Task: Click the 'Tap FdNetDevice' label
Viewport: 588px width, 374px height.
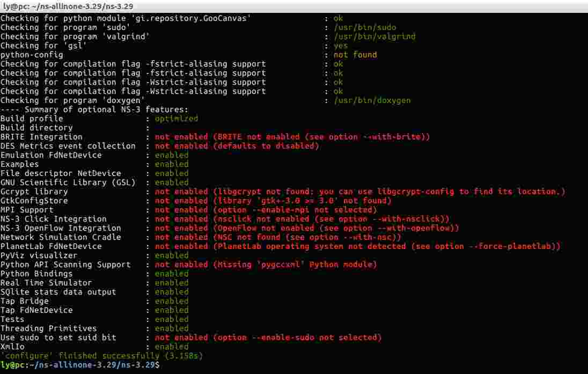Action: click(36, 310)
